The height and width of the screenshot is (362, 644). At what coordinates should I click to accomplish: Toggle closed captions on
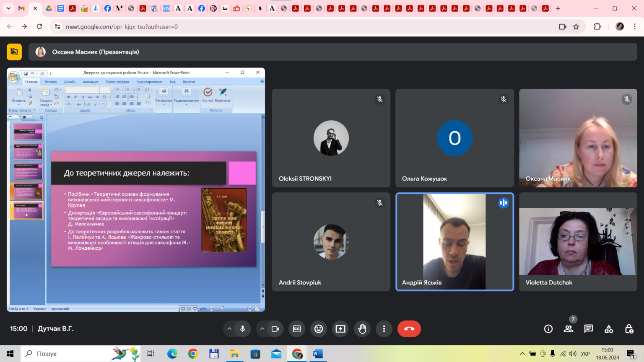click(x=297, y=329)
